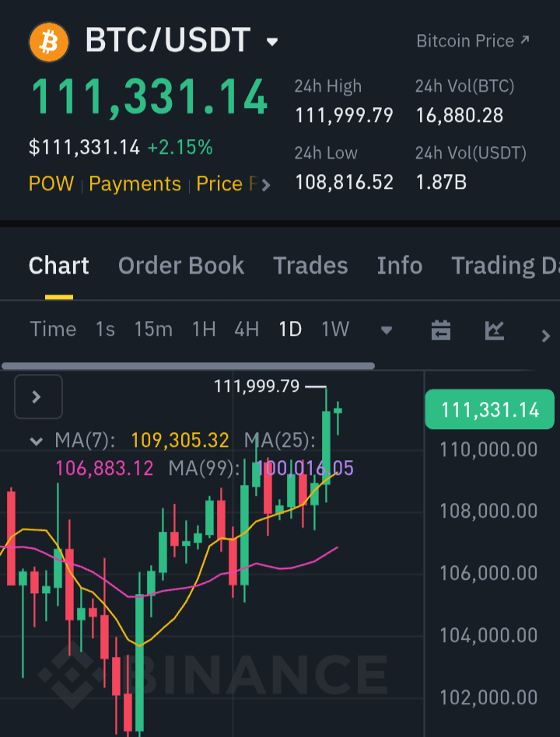Open the chart indicators icon
Image resolution: width=560 pixels, height=737 pixels.
click(495, 330)
